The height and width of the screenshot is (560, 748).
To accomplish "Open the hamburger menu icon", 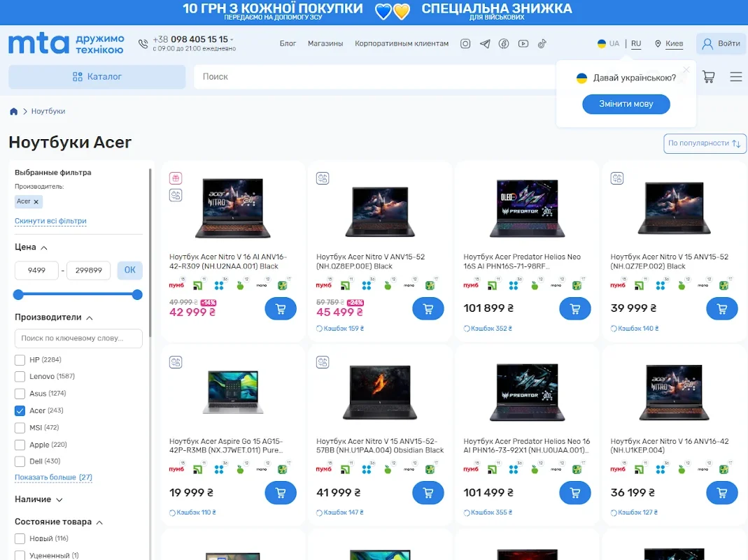I will [x=735, y=77].
